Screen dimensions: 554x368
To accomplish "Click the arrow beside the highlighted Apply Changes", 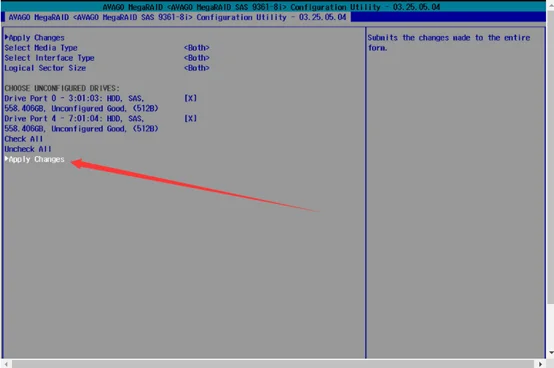I will (x=6, y=159).
